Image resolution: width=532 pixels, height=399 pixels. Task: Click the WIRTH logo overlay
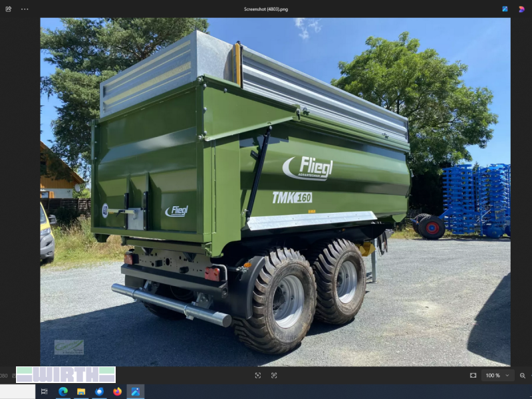(x=66, y=374)
